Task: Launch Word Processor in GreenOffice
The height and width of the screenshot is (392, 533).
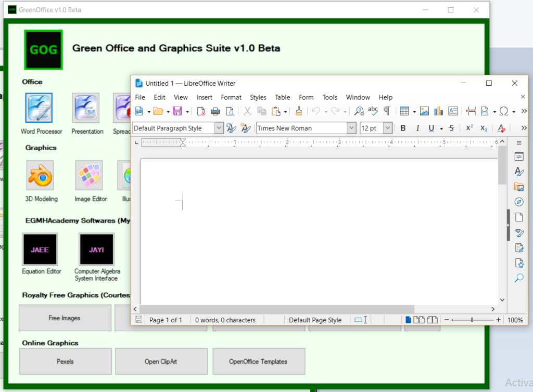Action: coord(39,108)
